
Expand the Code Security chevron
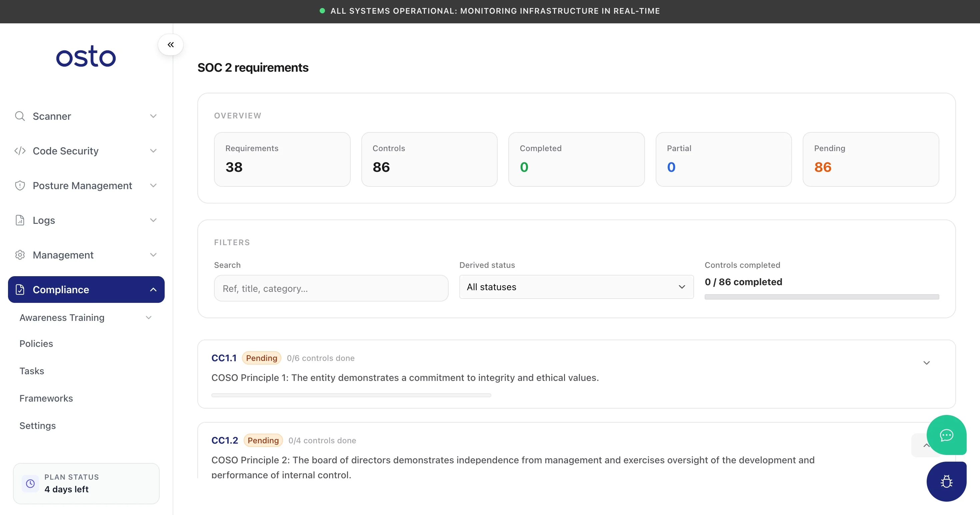point(153,151)
